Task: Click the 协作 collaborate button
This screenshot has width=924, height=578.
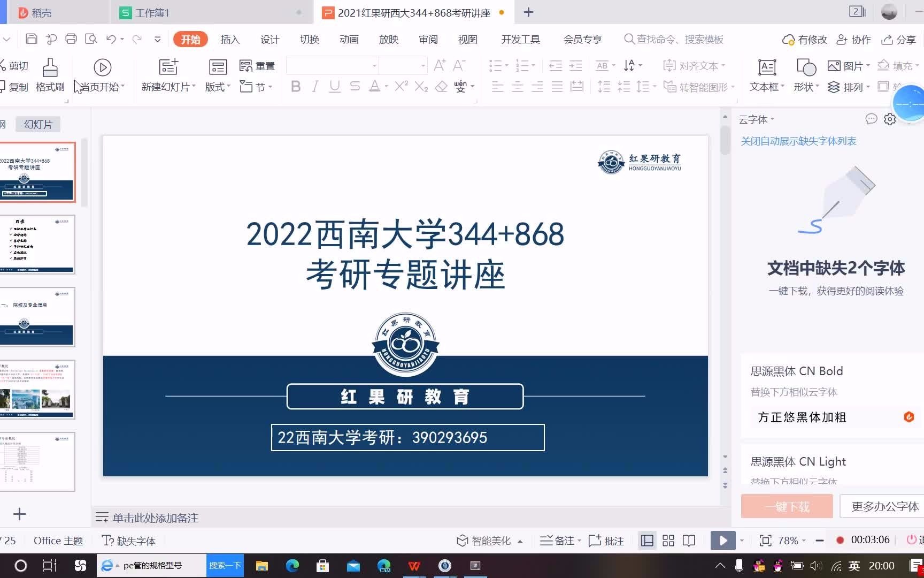Action: tap(854, 40)
